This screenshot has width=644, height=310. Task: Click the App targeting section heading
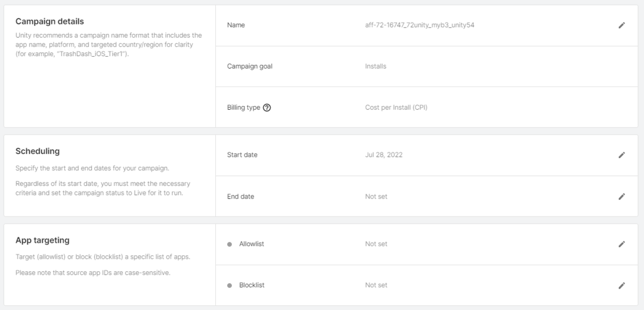[x=42, y=240]
